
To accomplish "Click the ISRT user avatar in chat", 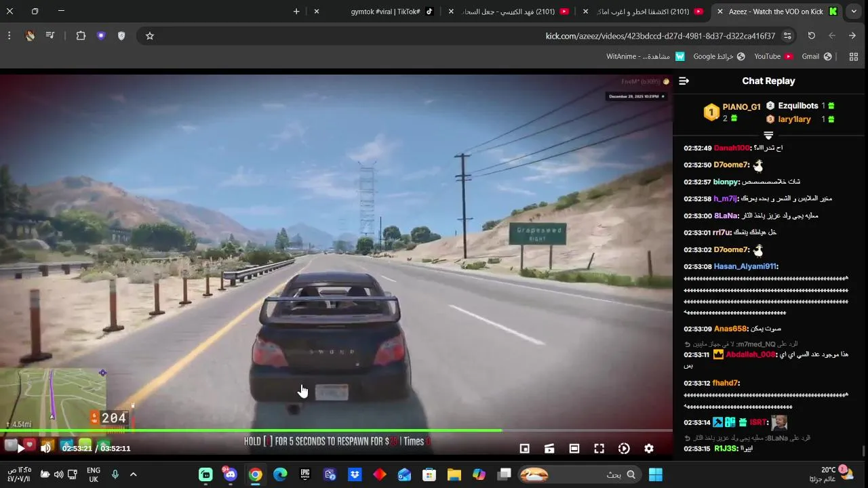I will [x=779, y=422].
